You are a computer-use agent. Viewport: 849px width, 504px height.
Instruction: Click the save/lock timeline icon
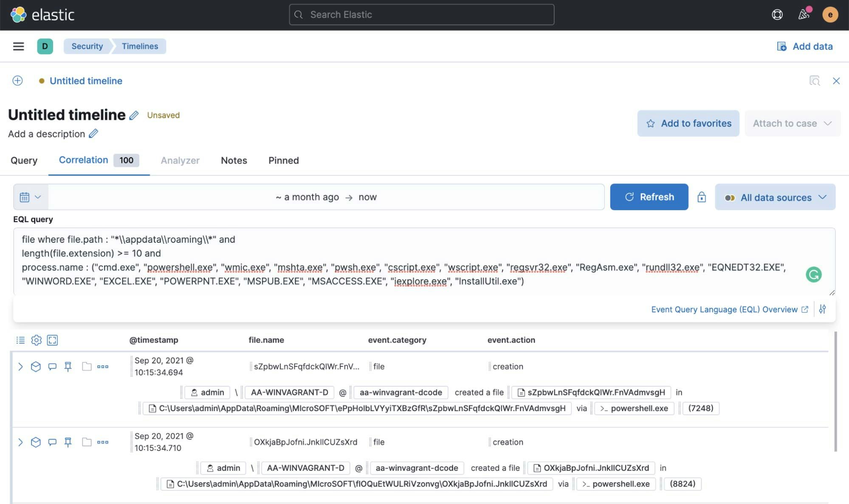701,197
